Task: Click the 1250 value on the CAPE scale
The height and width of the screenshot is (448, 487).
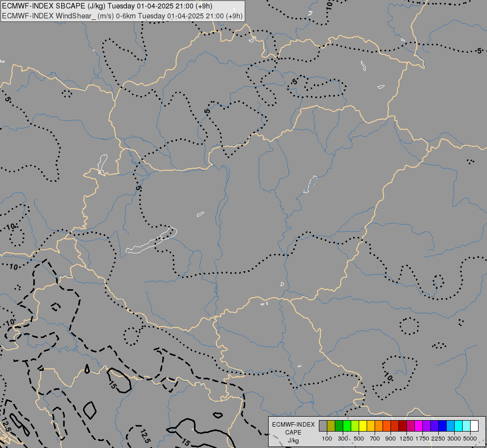Action: coord(406,439)
